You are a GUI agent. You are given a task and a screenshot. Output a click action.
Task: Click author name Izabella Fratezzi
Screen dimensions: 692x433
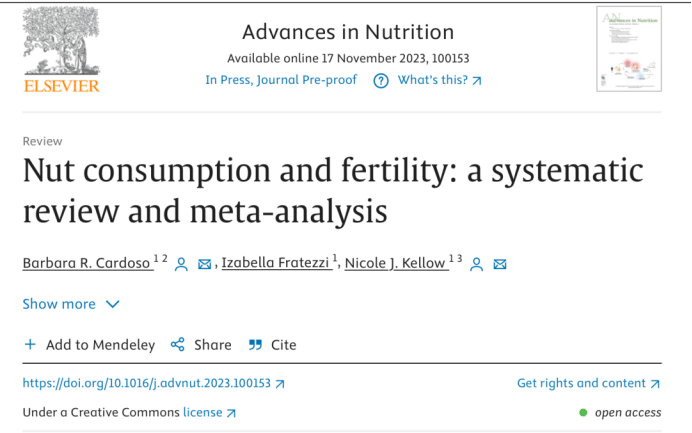click(277, 263)
